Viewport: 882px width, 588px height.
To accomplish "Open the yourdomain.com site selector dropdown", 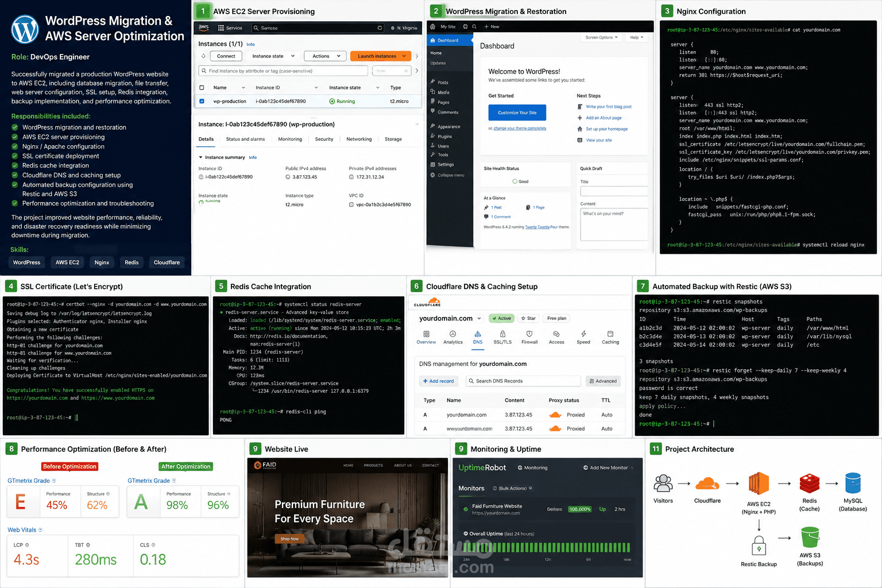I will (478, 319).
